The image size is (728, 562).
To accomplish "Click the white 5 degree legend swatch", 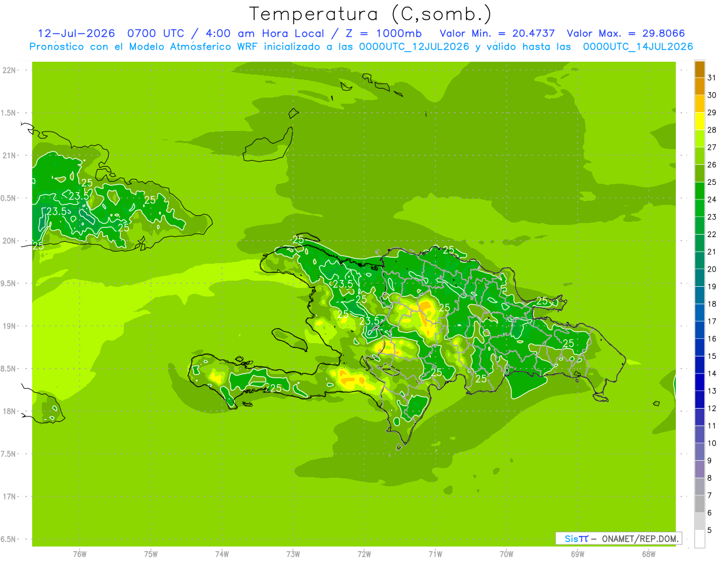I will [699, 539].
